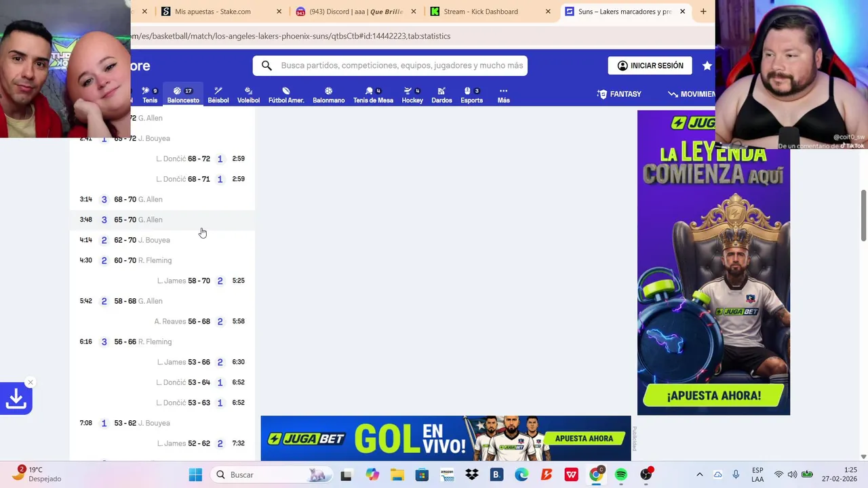
Task: Open Spotify from the taskbar
Action: [x=621, y=474]
